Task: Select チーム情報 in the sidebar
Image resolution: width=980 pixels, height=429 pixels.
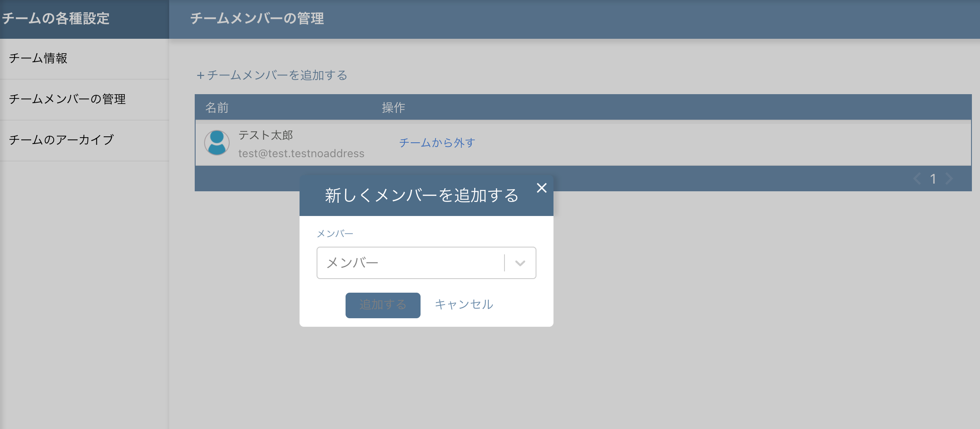Action: tap(39, 59)
